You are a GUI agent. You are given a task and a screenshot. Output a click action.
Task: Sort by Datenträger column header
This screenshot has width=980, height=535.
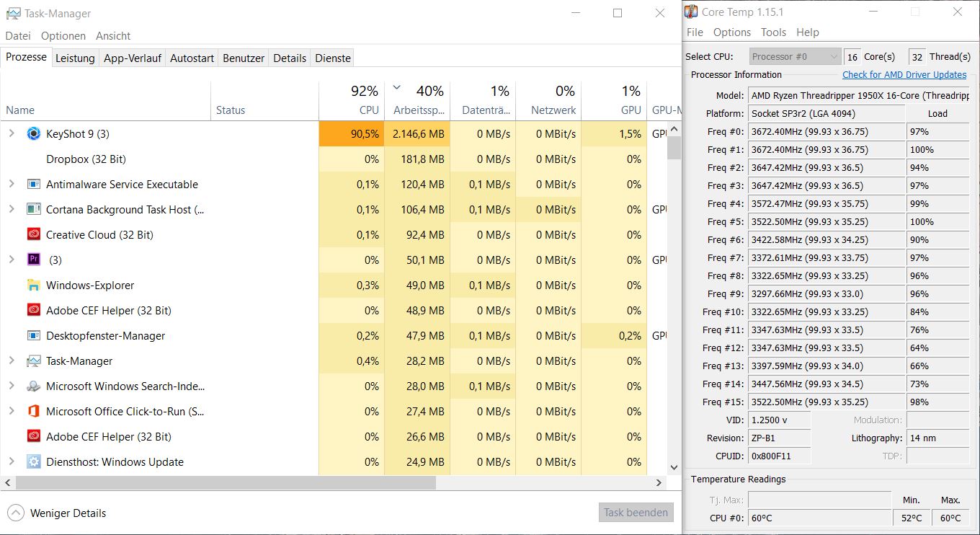(x=483, y=100)
